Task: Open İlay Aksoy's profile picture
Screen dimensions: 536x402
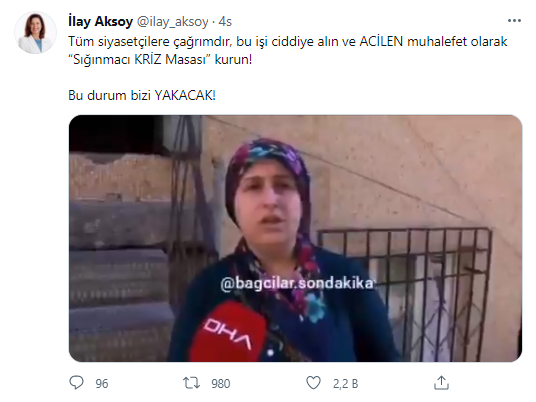Action: tap(35, 32)
